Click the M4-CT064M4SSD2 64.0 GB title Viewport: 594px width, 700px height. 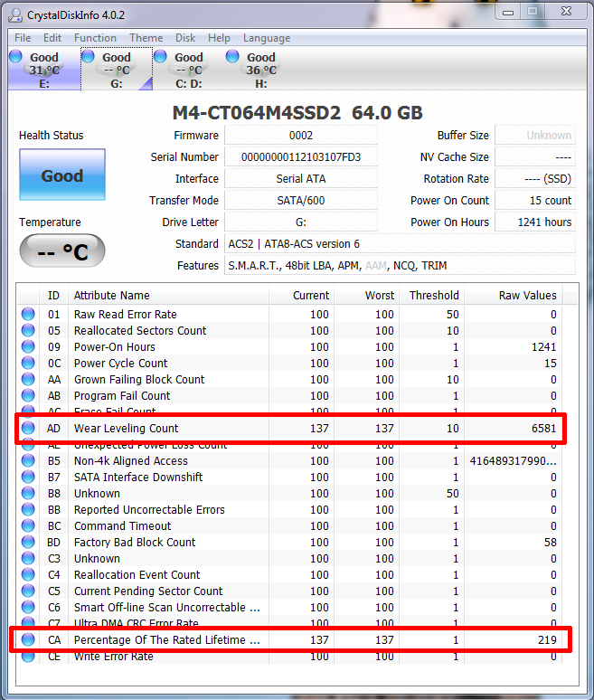[297, 112]
